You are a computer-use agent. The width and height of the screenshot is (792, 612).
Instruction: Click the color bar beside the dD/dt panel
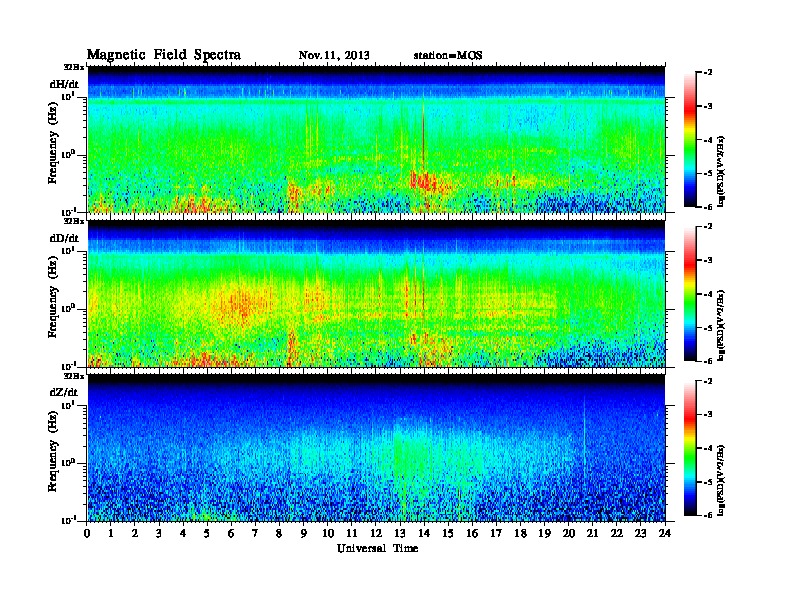point(690,293)
